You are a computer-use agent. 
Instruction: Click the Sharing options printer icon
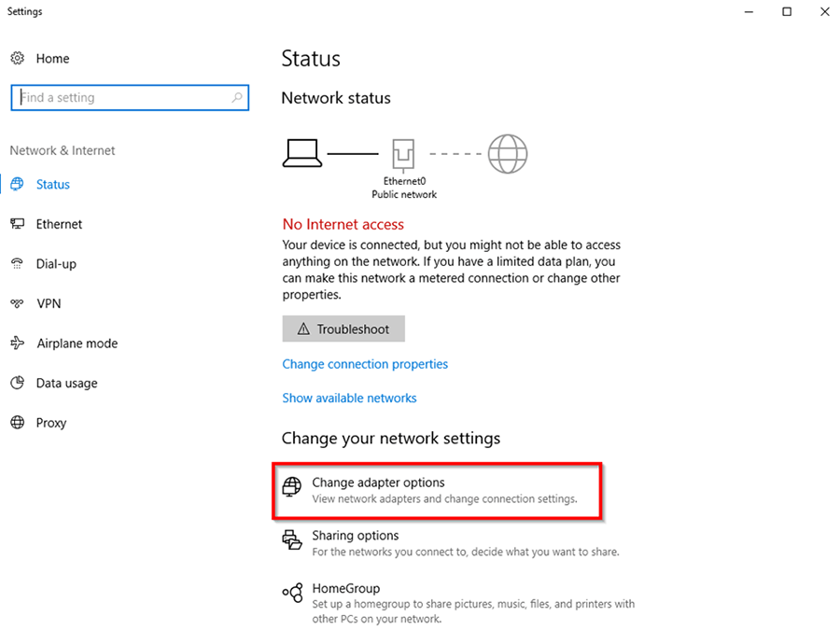pos(292,539)
